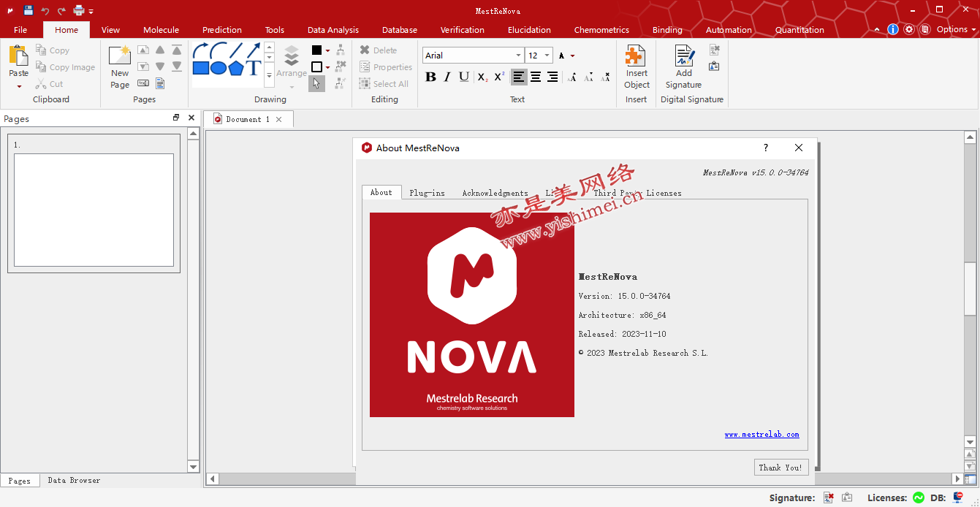Select the arc drawing tool
980x507 pixels.
(218, 50)
